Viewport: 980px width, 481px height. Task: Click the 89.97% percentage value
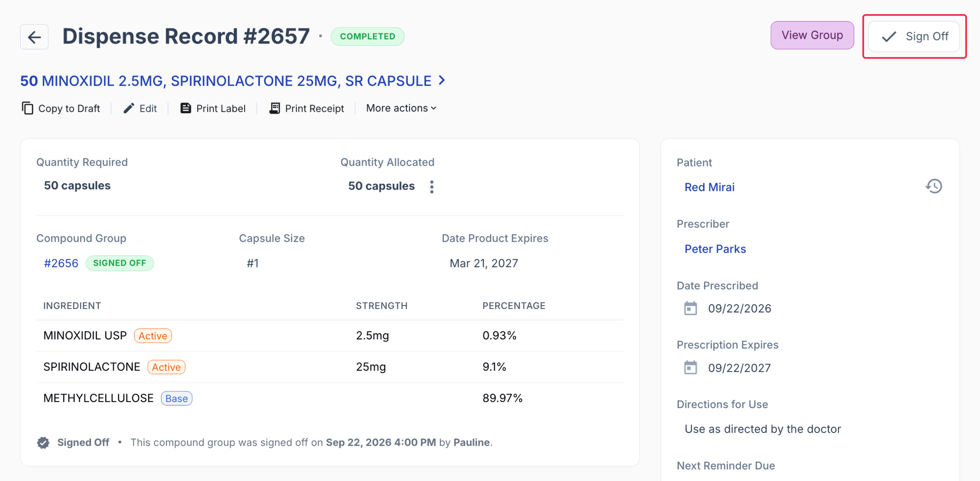click(502, 398)
